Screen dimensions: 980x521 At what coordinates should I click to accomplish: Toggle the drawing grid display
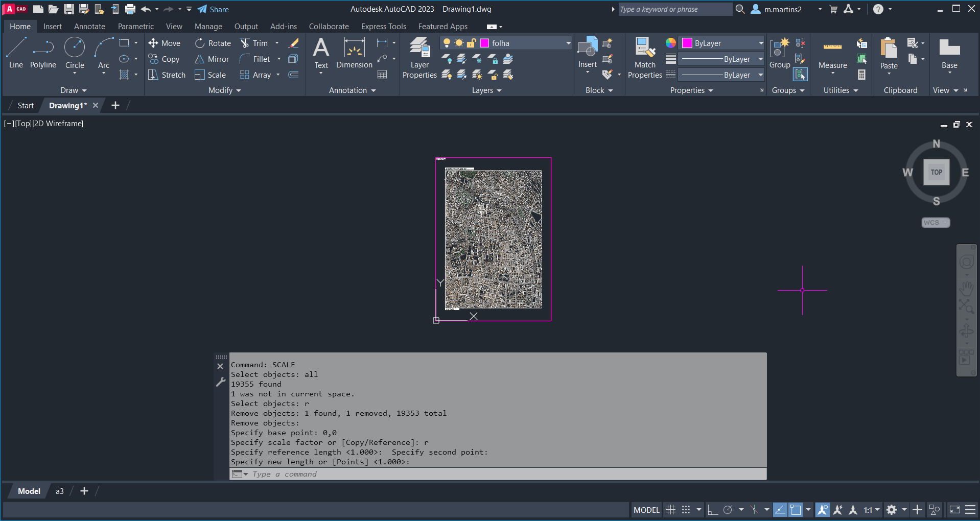click(670, 510)
